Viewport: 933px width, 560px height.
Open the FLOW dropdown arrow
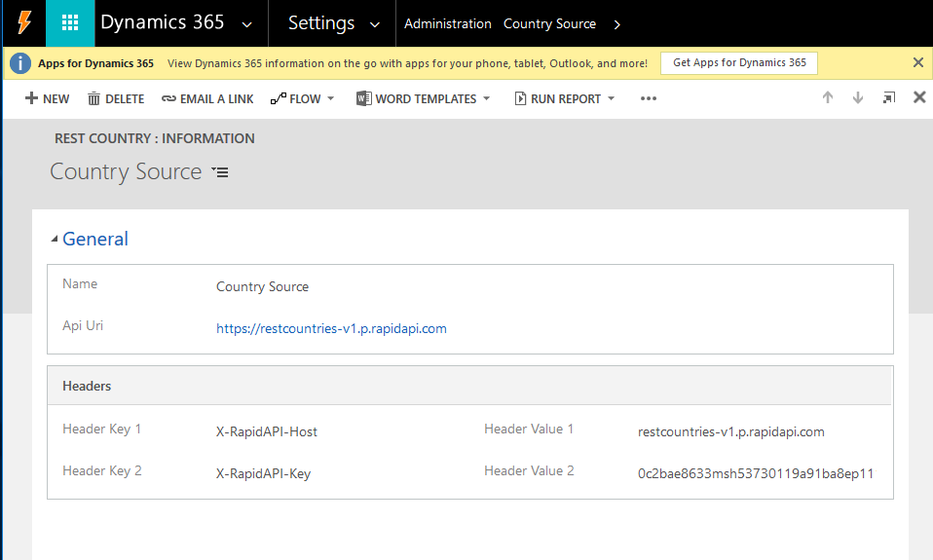[x=331, y=98]
